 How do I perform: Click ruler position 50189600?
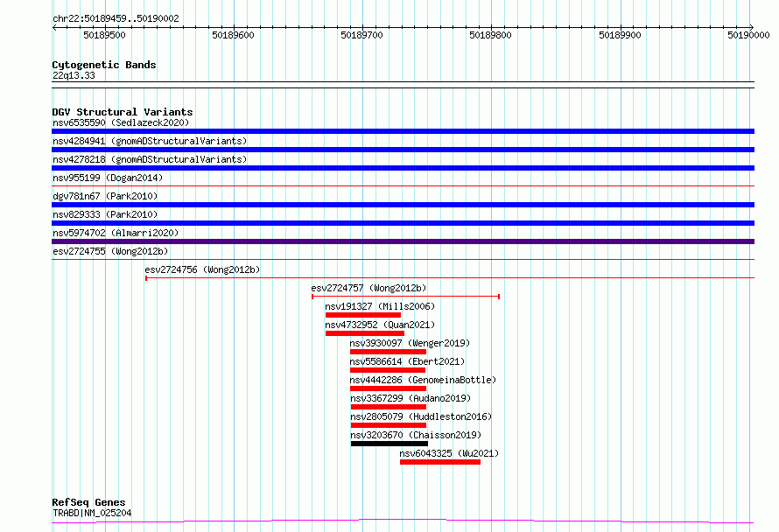[233, 35]
